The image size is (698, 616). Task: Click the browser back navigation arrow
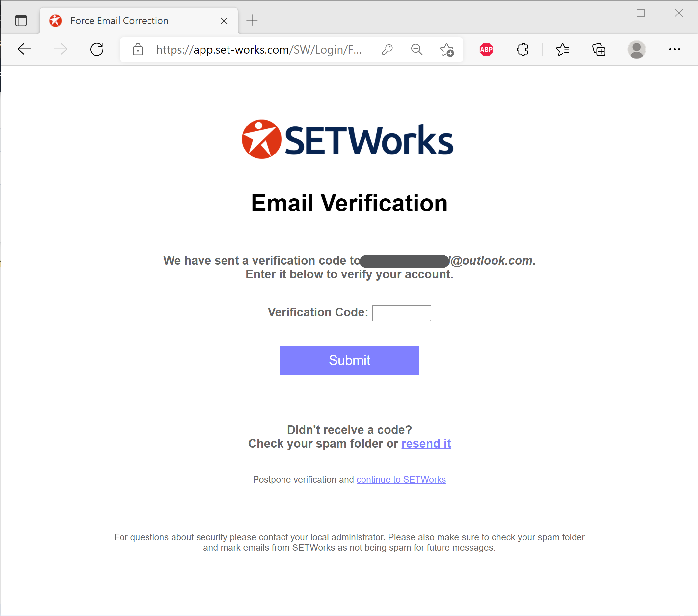tap(24, 50)
